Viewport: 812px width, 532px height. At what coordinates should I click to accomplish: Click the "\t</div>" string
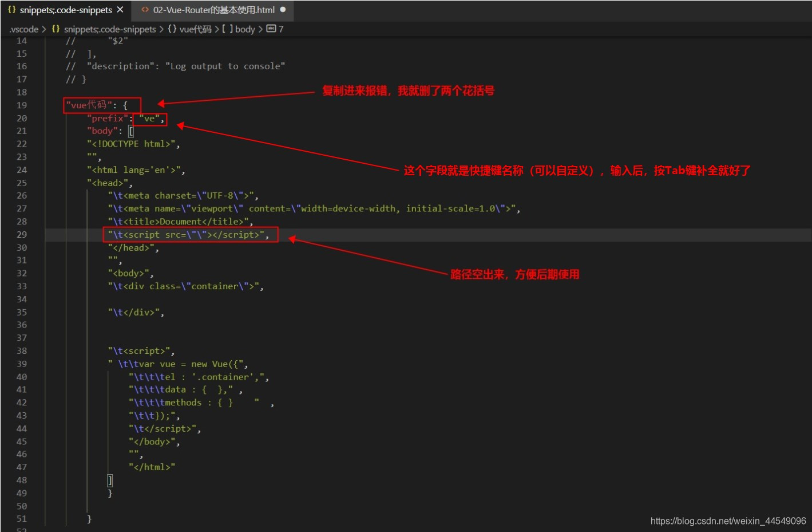[133, 313]
